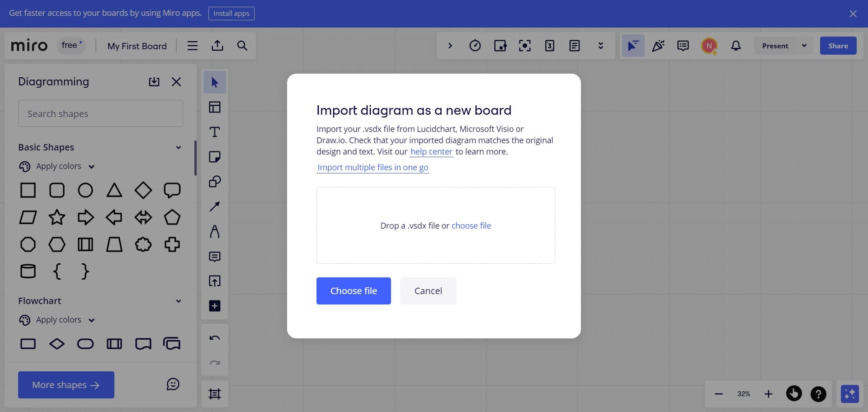Open the Present mode dropdown
This screenshot has height=412, width=868.
pyautogui.click(x=804, y=46)
